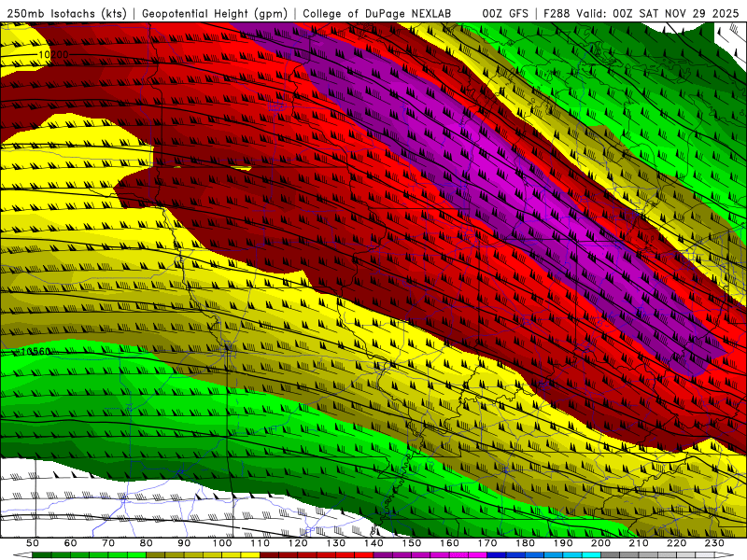The width and height of the screenshot is (747, 560).
Task: Click the 220 label on the color scale
Action: pos(676,543)
